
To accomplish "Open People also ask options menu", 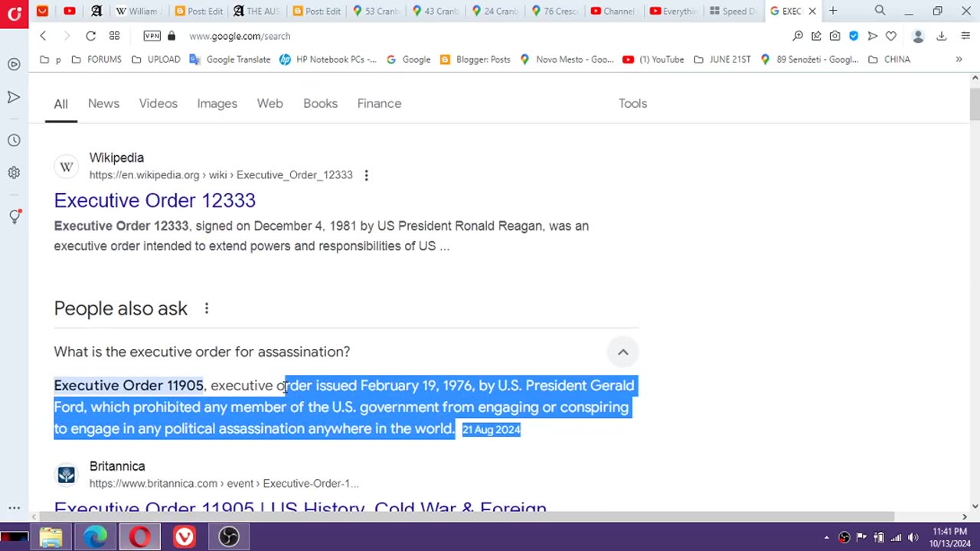I will pos(206,308).
